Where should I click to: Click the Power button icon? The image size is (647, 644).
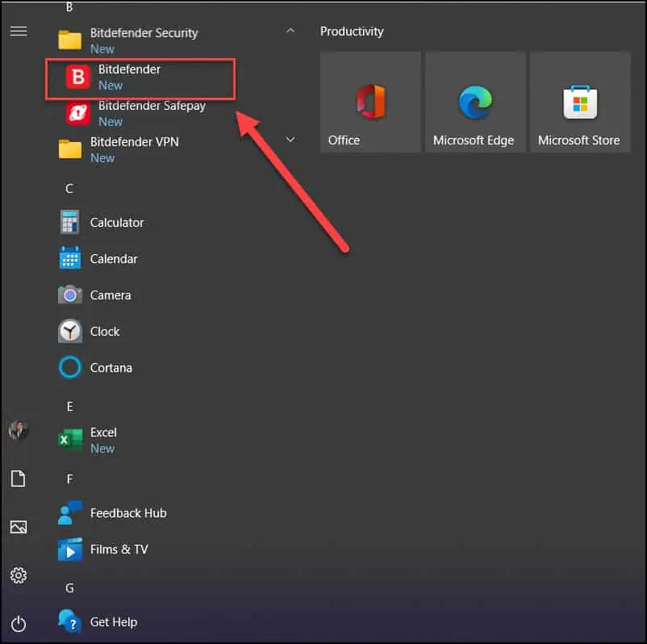[19, 624]
